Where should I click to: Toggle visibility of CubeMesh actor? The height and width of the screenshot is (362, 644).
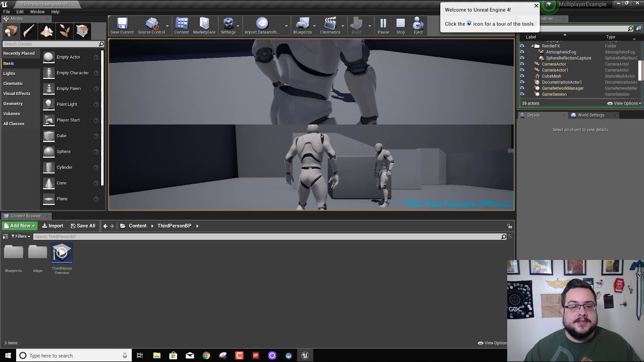coord(522,76)
